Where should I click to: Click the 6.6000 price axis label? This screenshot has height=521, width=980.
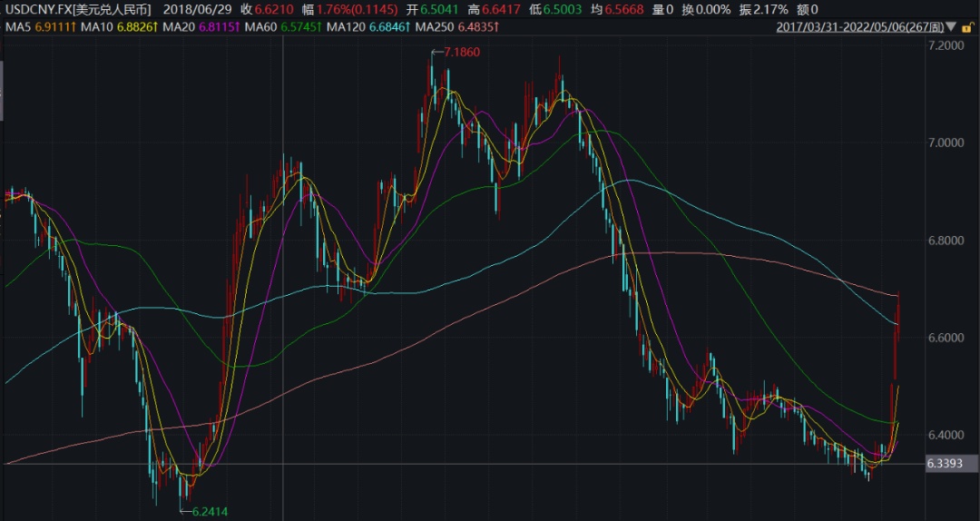945,338
